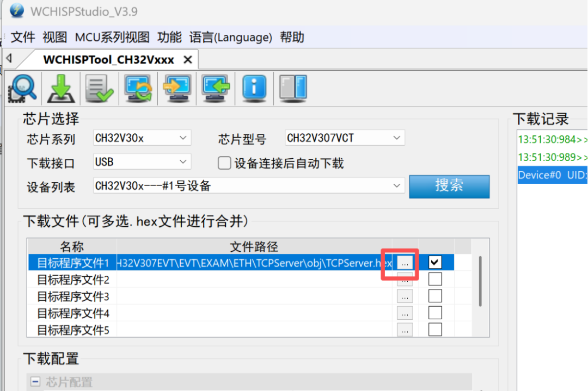Browse file for 目标程序文件2
The image size is (588, 391).
point(405,280)
